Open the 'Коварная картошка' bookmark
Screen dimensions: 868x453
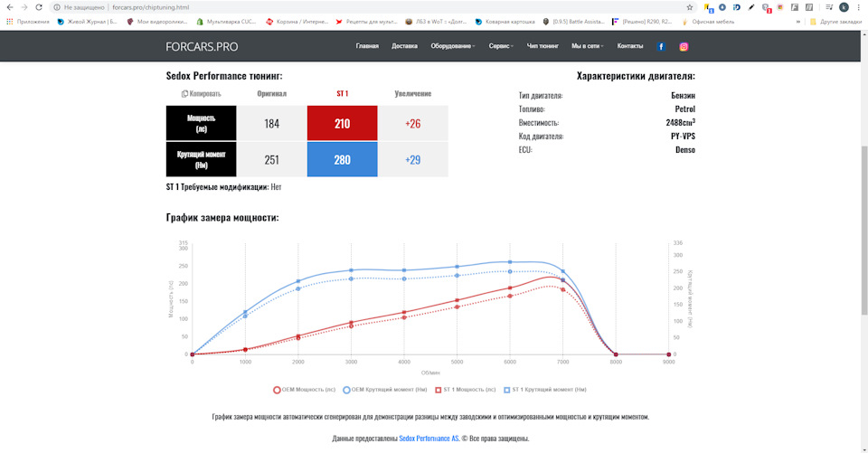tap(505, 22)
